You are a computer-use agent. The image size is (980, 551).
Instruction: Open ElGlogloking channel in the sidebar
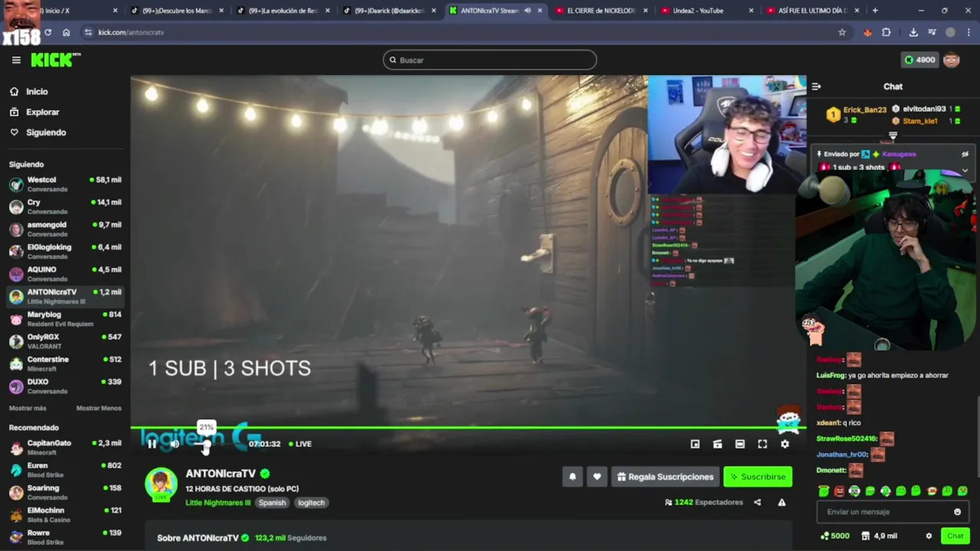[x=65, y=252]
